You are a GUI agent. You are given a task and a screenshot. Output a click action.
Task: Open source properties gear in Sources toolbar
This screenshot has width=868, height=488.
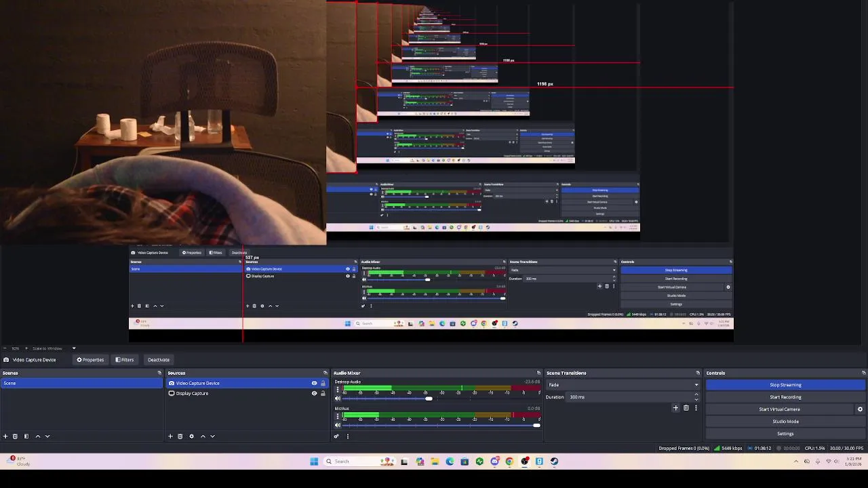click(x=191, y=436)
